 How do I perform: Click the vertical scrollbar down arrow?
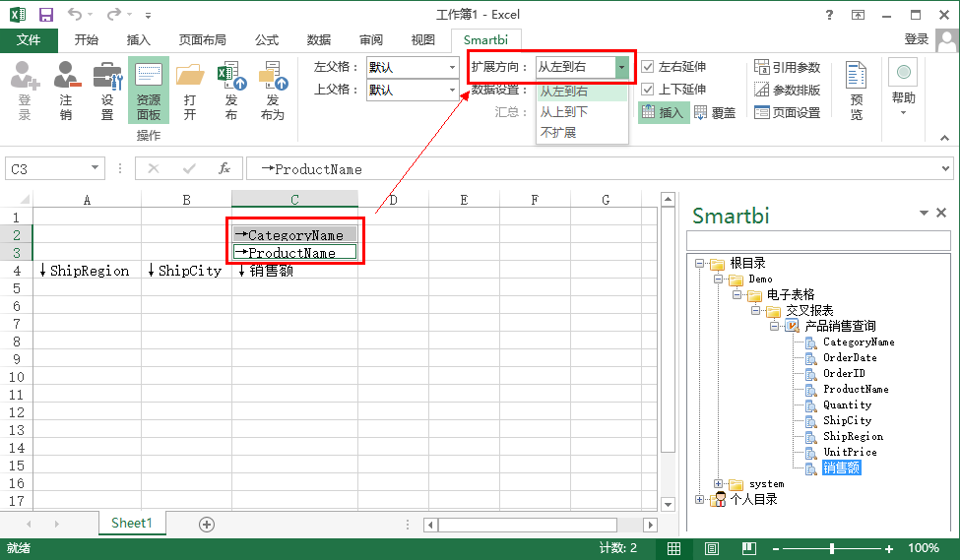[668, 504]
